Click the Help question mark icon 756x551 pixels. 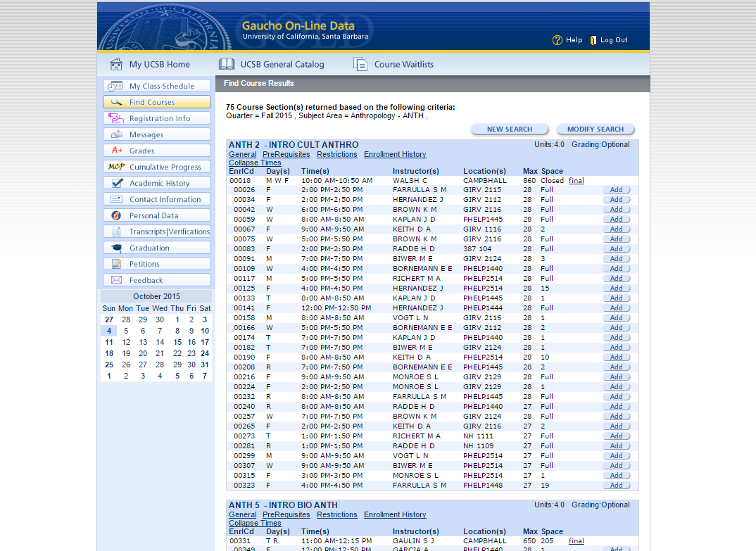click(557, 40)
